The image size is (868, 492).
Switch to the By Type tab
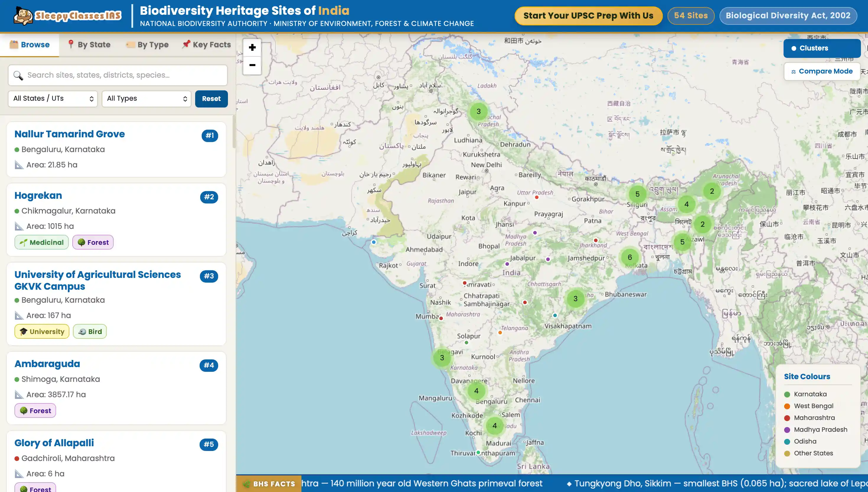[x=147, y=45]
